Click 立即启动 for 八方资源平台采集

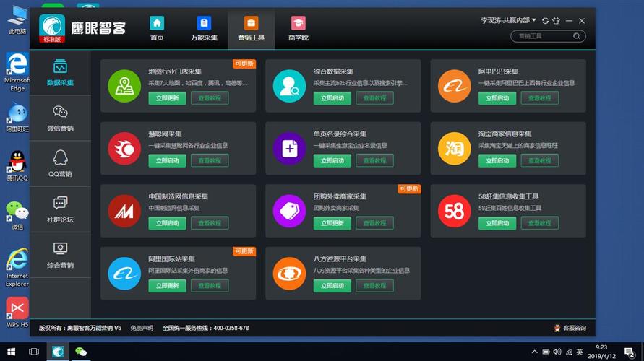point(332,285)
